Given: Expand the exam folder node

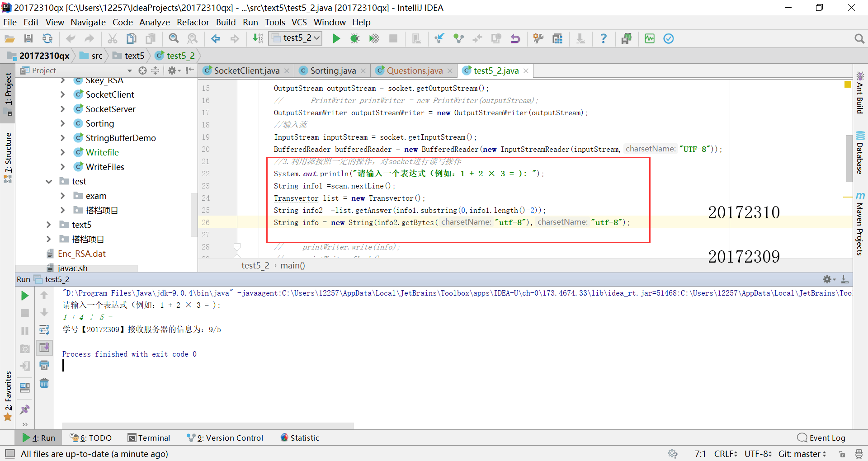Looking at the screenshot, I should pyautogui.click(x=63, y=196).
